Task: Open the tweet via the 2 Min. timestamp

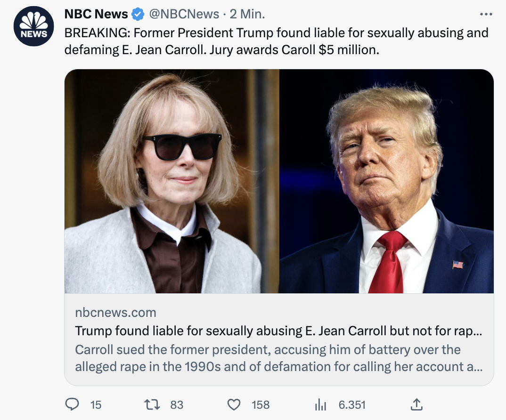Action: coord(247,15)
